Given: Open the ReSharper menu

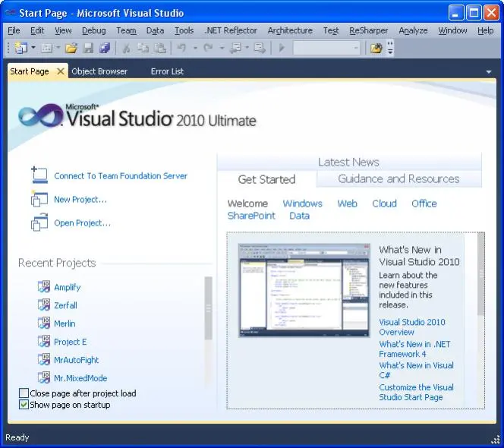Looking at the screenshot, I should pos(369,30).
